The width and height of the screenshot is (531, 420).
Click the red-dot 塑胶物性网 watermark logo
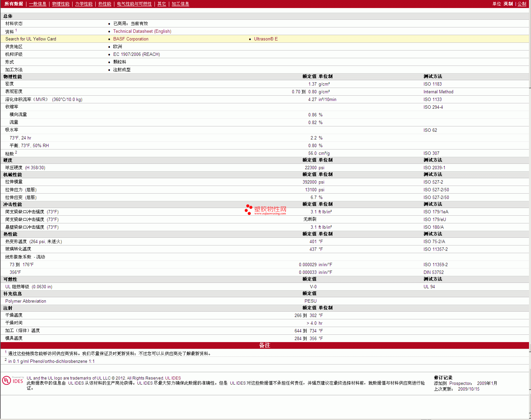pyautogui.click(x=265, y=210)
